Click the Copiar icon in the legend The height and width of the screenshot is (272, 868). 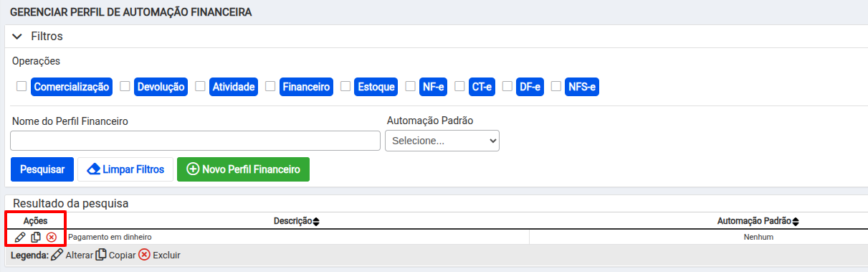[x=101, y=254]
